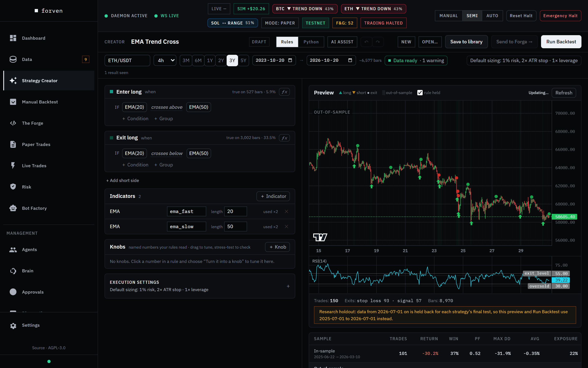The width and height of the screenshot is (588, 368).
Task: Open Manual Backtest checkmark icon
Action: pyautogui.click(x=13, y=102)
